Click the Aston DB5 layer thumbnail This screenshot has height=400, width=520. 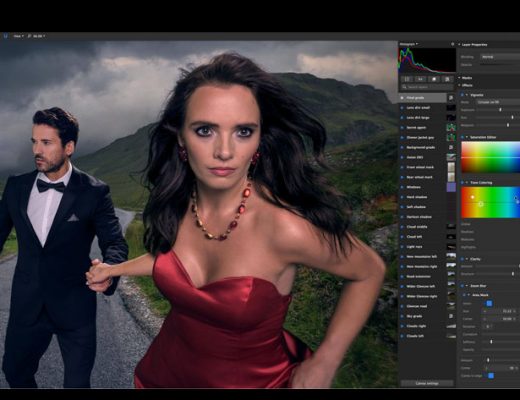[x=451, y=157]
